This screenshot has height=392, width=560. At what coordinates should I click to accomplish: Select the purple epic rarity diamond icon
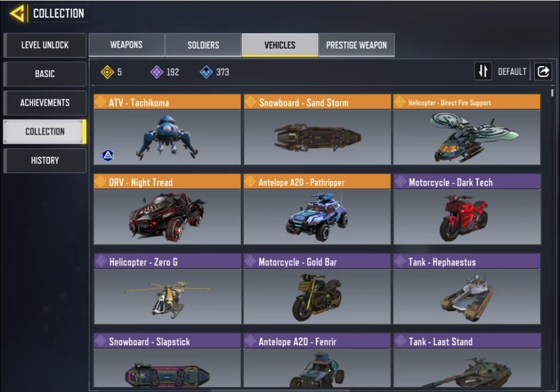[157, 72]
